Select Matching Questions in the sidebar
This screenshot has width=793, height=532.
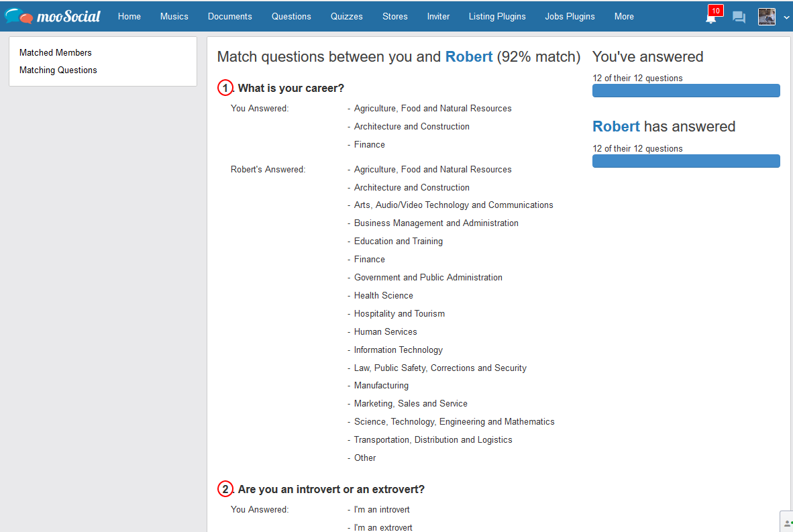pyautogui.click(x=58, y=70)
